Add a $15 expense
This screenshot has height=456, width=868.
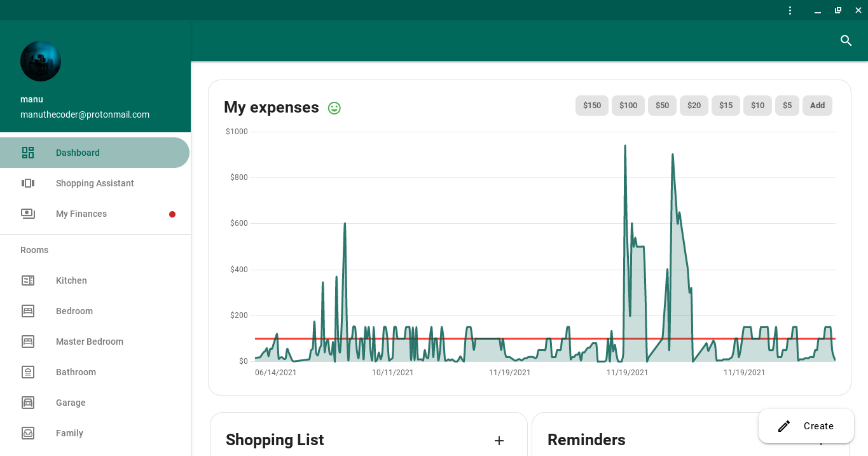coord(726,106)
